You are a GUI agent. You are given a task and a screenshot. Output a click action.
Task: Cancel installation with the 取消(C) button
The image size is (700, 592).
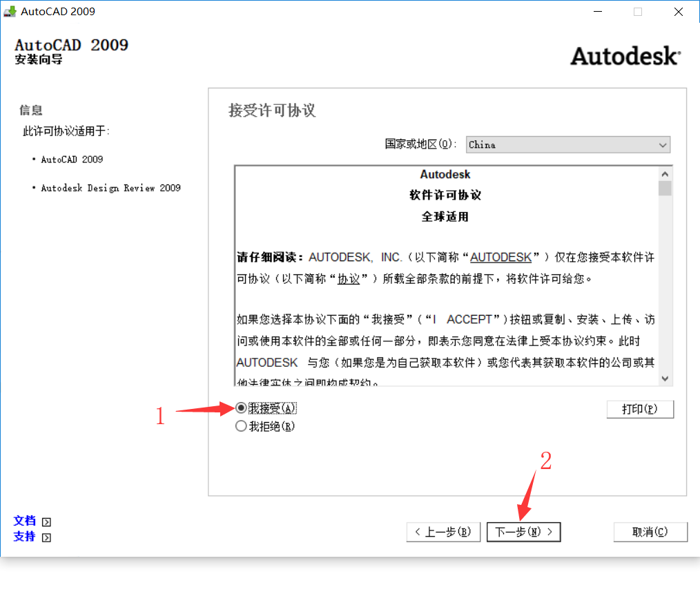[x=650, y=532]
